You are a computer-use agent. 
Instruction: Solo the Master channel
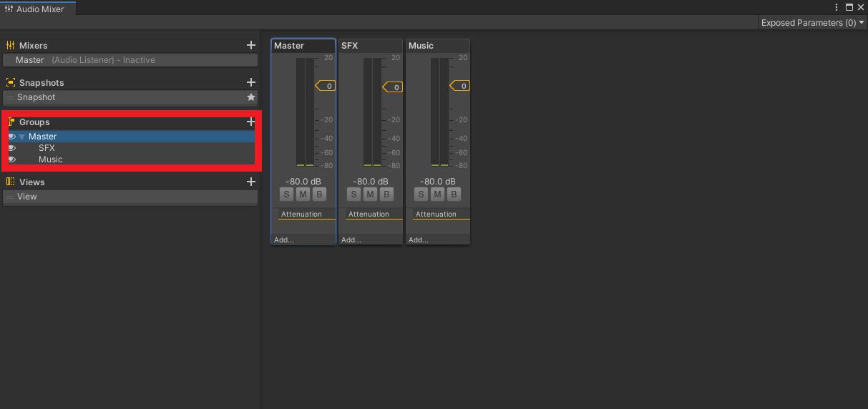pyautogui.click(x=286, y=194)
